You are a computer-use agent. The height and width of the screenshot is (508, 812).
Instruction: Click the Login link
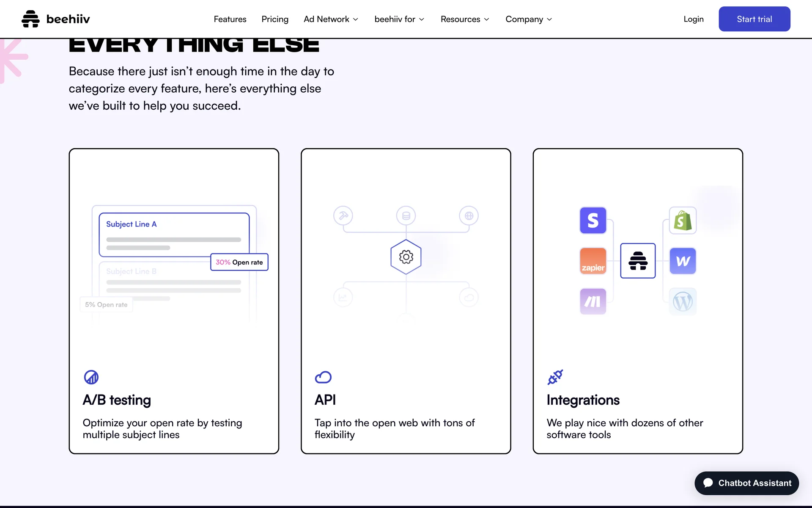pos(694,19)
